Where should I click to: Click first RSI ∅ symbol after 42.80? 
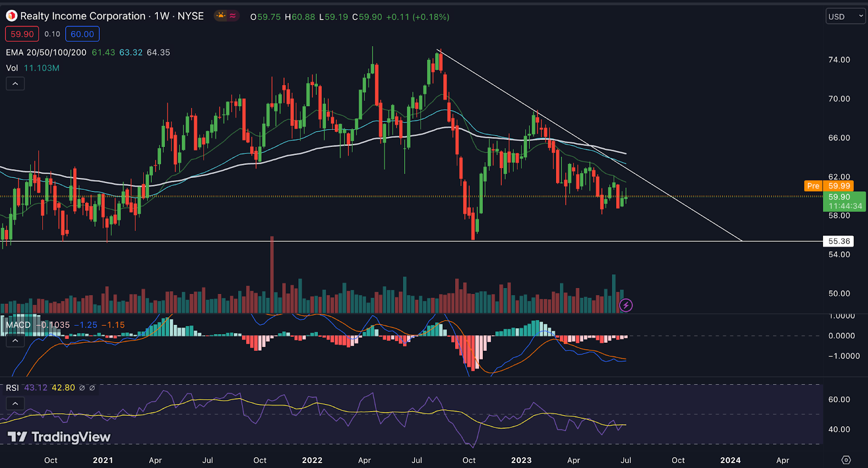pos(82,388)
